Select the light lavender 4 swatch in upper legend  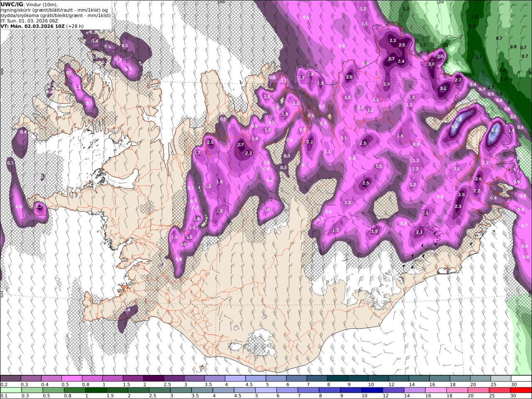tap(235, 378)
